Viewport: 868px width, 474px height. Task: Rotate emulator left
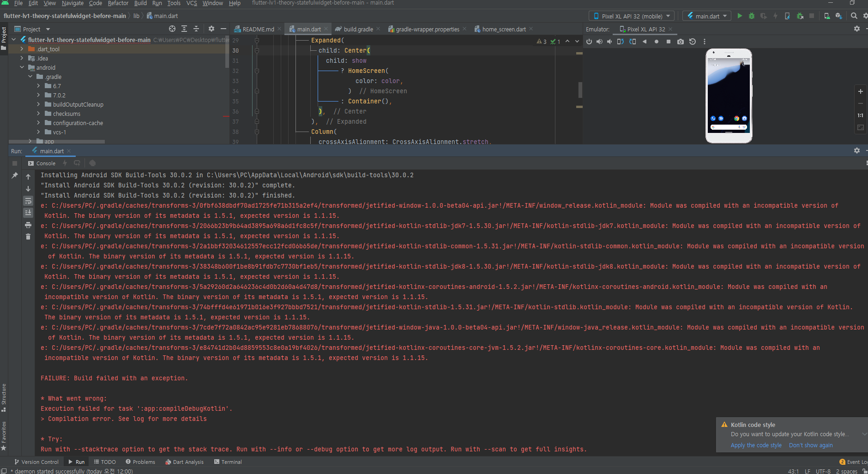pyautogui.click(x=621, y=42)
